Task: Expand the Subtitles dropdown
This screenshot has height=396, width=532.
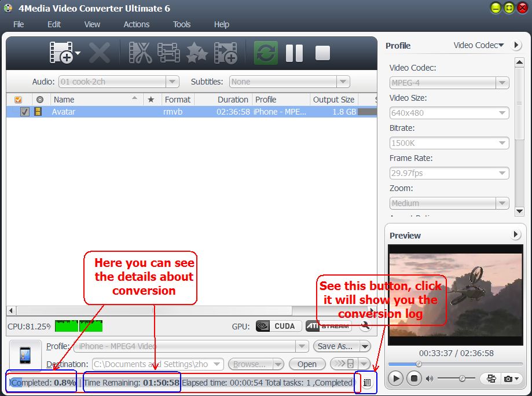Action: pos(343,82)
